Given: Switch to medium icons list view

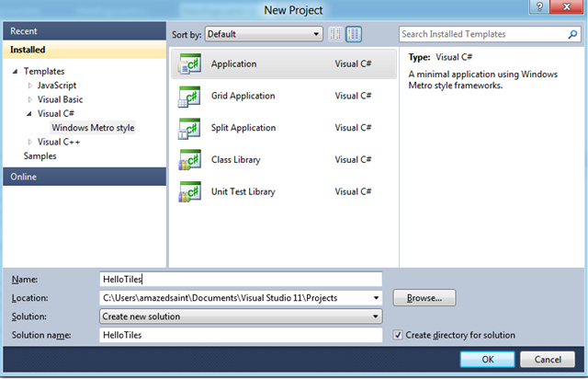Looking at the screenshot, I should tap(354, 34).
